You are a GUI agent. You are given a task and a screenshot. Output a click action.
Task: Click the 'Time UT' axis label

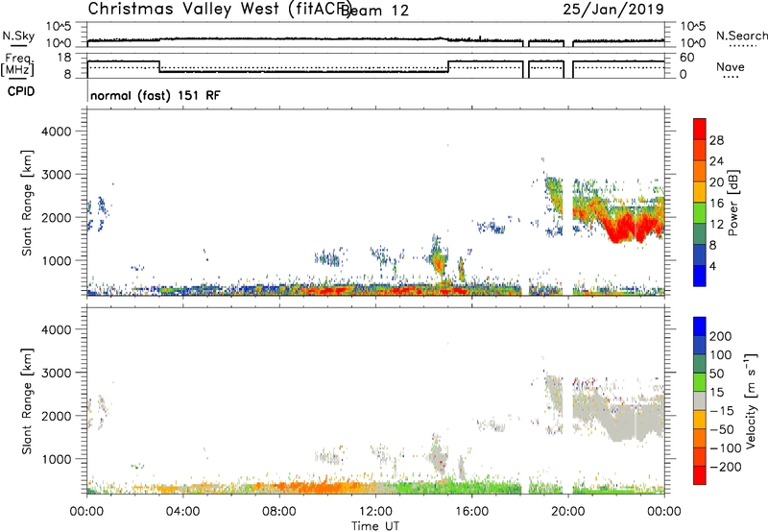[x=375, y=526]
